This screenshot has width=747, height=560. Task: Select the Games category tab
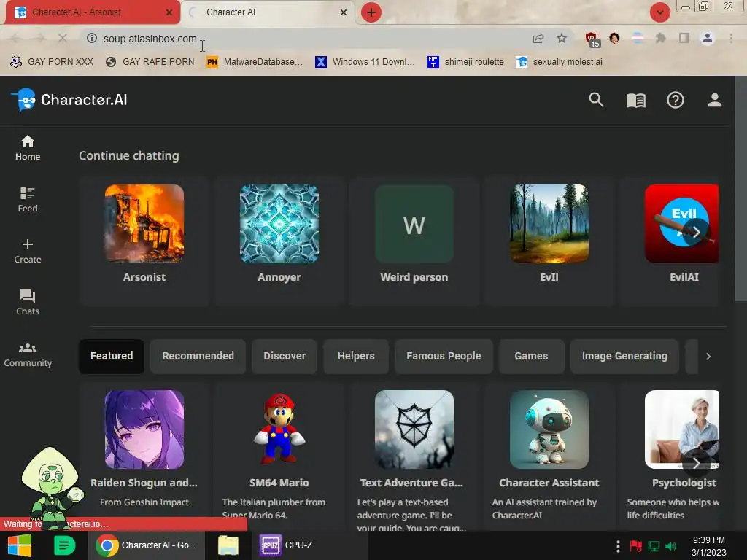531,356
